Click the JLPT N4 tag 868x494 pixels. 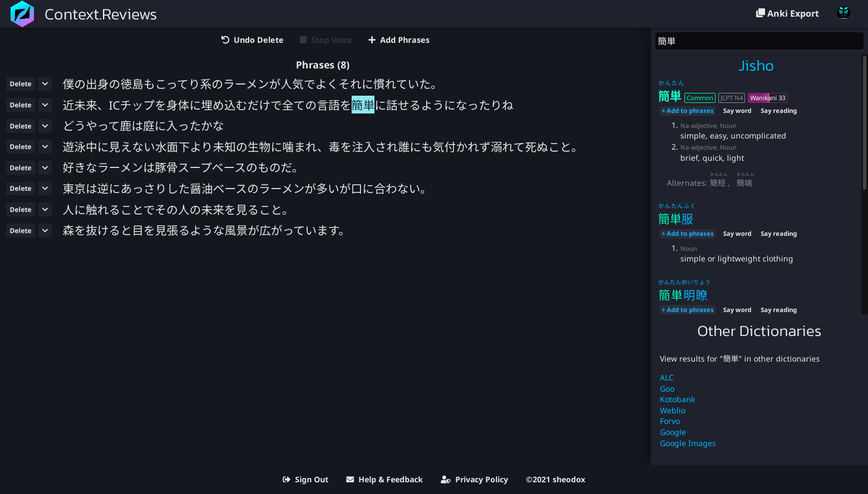(x=732, y=98)
